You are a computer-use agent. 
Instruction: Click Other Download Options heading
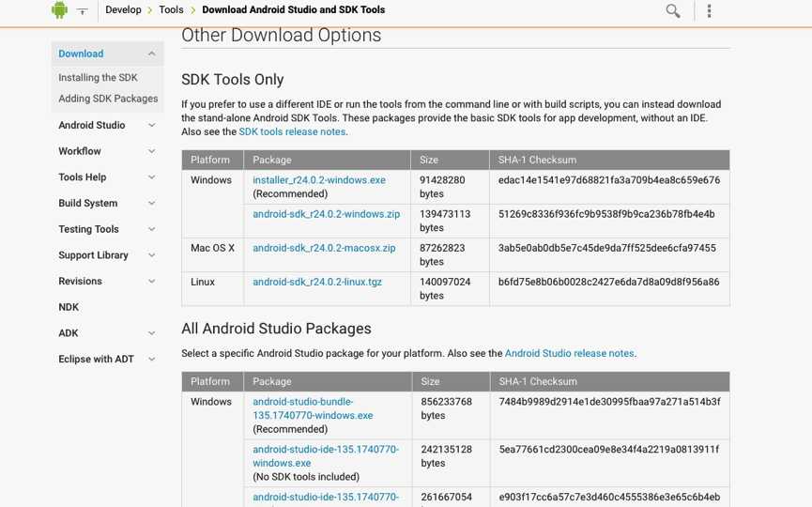coord(282,36)
